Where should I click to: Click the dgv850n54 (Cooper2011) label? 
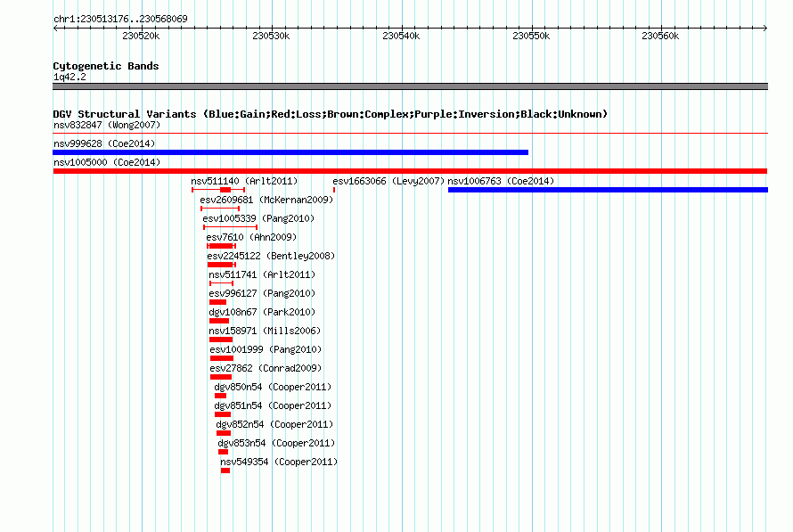273,387
